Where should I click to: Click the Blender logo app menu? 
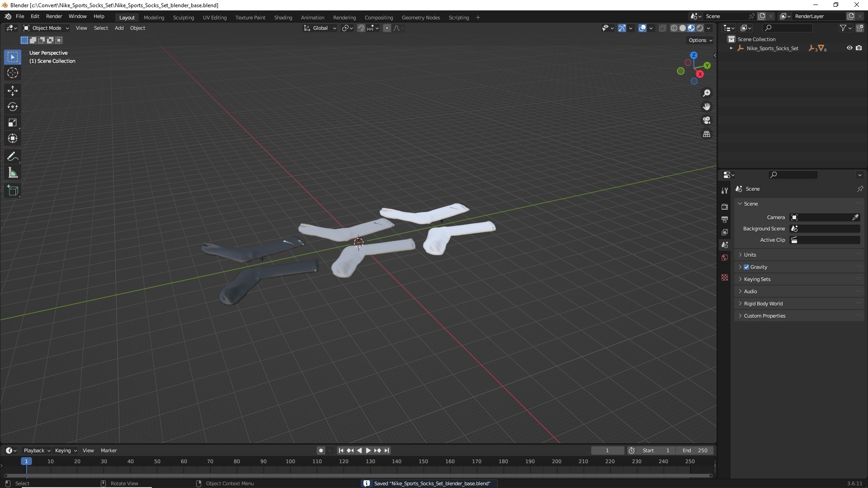tap(8, 16)
